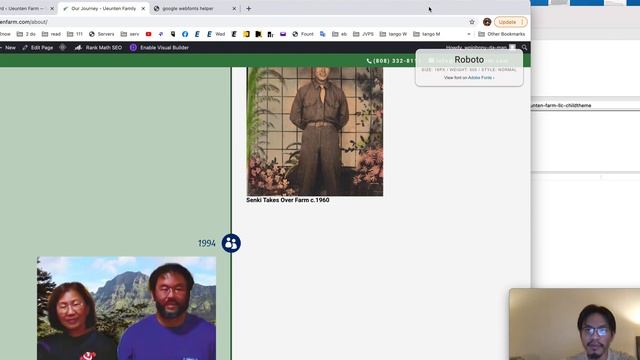This screenshot has width=640, height=360.
Task: Open the Fount bookmark
Action: click(303, 34)
